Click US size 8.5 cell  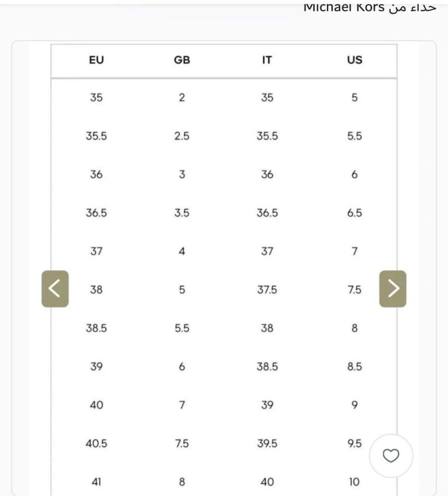click(354, 367)
